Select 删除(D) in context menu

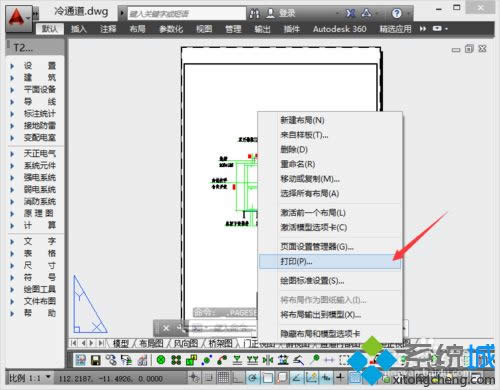(330, 149)
